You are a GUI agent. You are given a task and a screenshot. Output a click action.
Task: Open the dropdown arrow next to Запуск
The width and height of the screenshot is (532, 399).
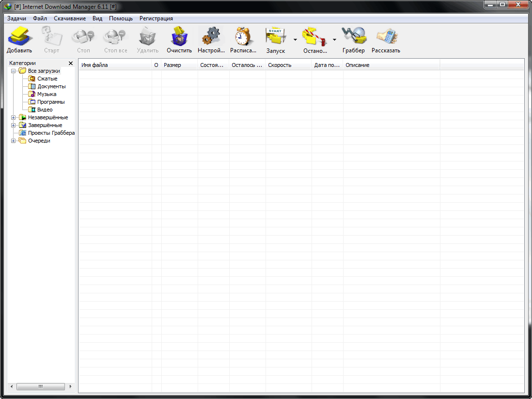295,40
